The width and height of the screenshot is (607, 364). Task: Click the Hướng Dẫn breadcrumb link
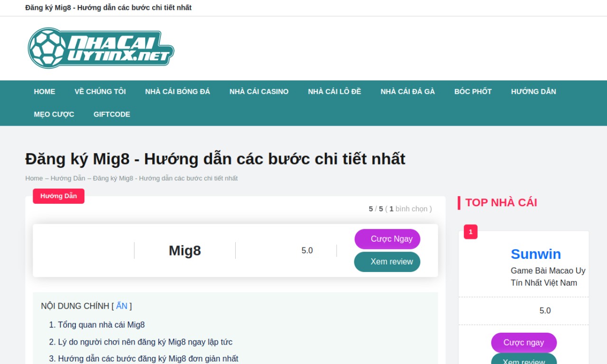tap(68, 178)
